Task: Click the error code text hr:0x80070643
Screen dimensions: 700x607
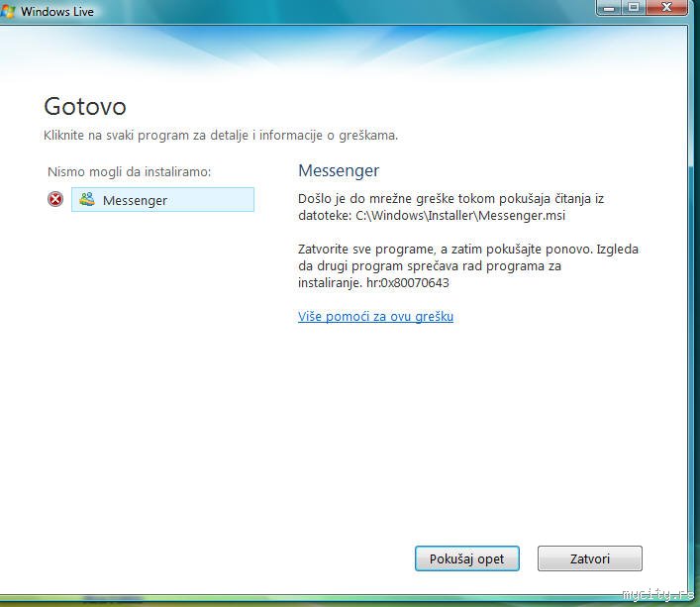Action: [x=408, y=282]
